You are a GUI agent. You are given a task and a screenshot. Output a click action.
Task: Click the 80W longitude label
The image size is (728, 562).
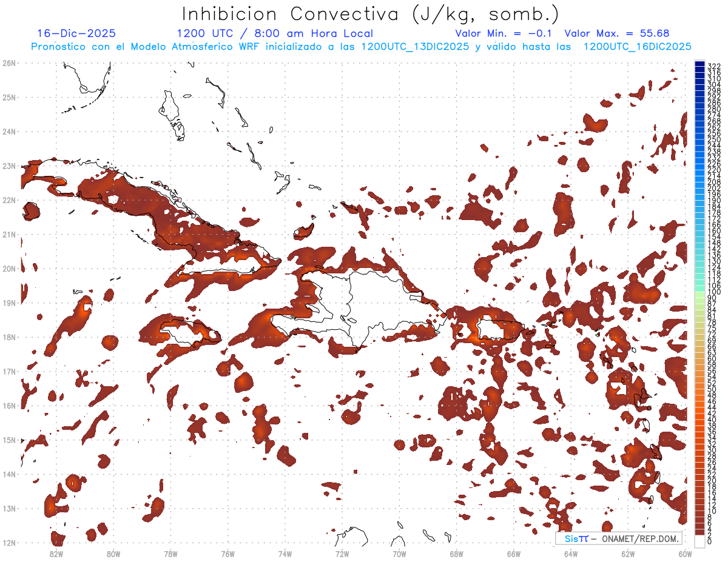click(x=113, y=554)
